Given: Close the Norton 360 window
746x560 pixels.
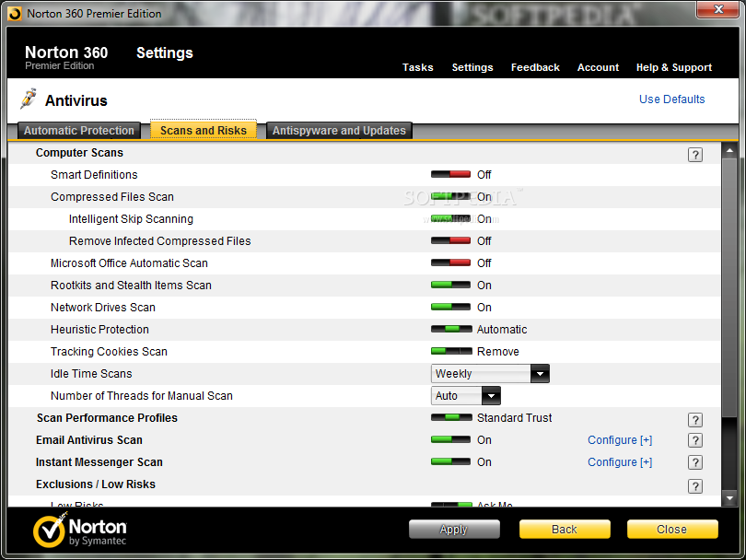Looking at the screenshot, I should coord(718,9).
